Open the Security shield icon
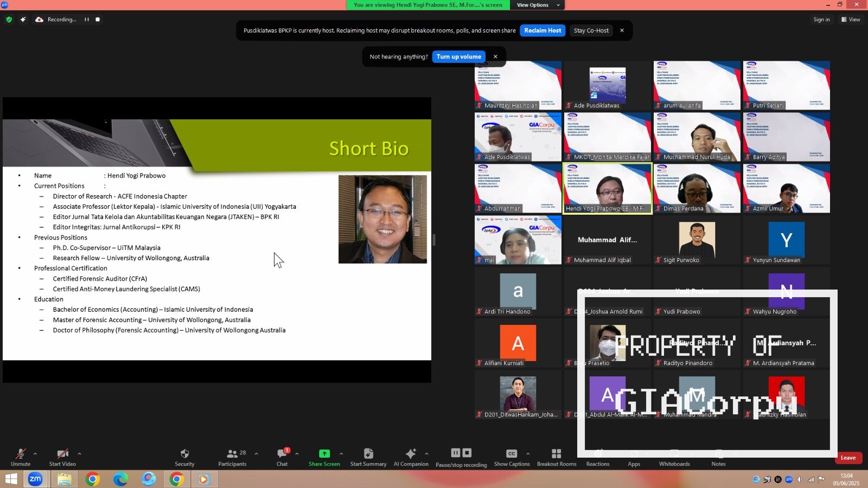 tap(184, 454)
